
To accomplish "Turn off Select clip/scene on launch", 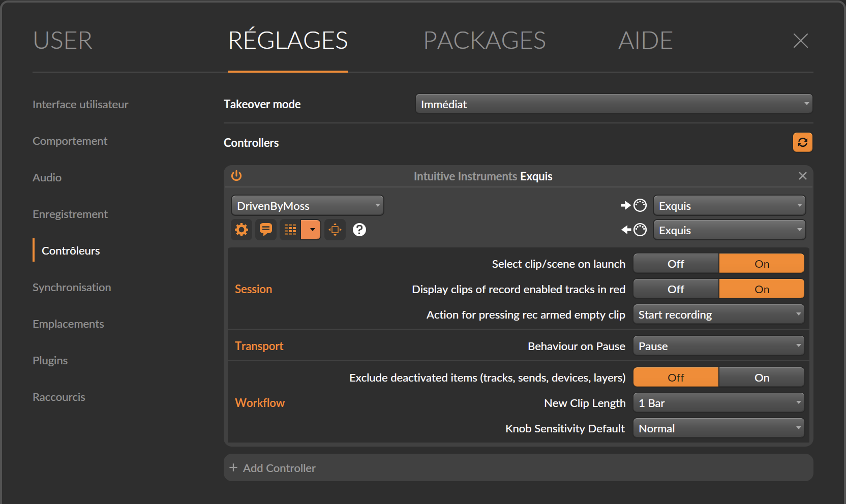I will click(x=676, y=264).
